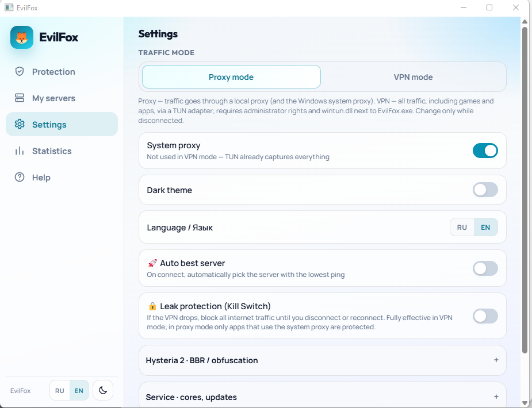
Task: Select VPN mode traffic option
Action: click(414, 77)
